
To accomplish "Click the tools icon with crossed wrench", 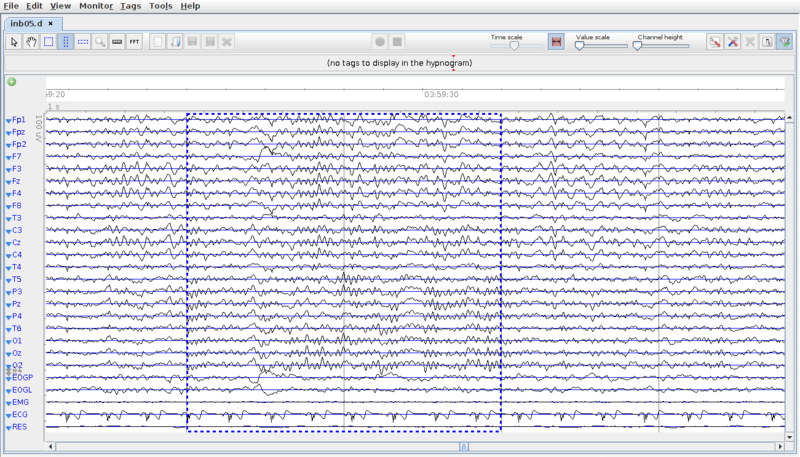I will point(732,42).
